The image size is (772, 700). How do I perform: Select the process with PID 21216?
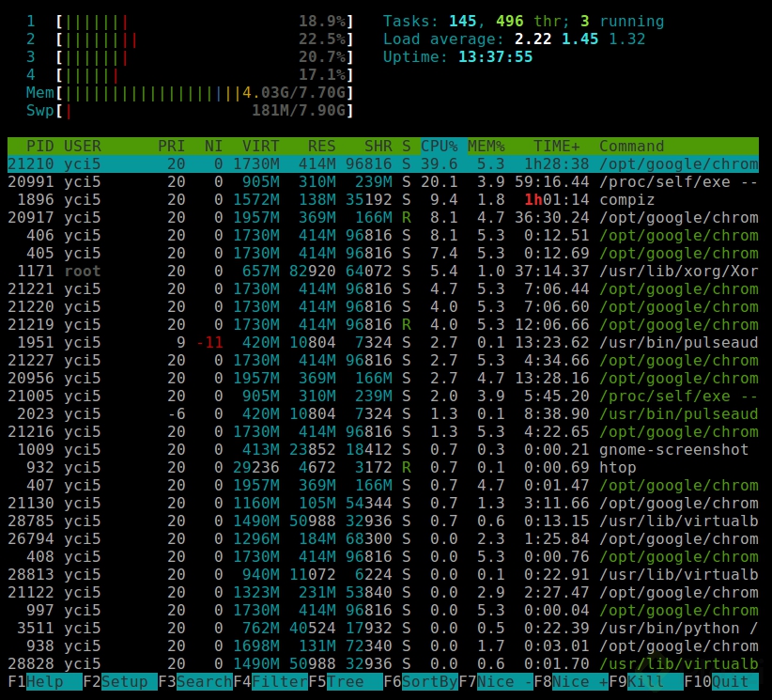pos(383,432)
